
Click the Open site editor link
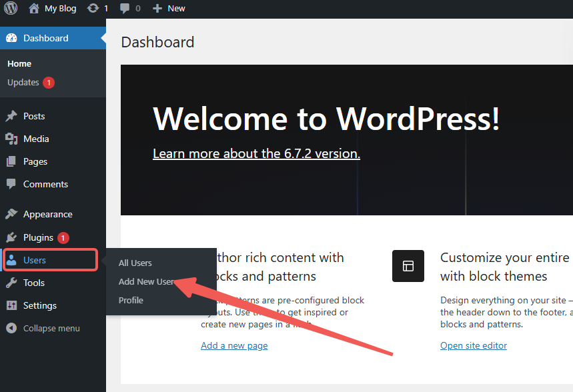[x=474, y=345]
